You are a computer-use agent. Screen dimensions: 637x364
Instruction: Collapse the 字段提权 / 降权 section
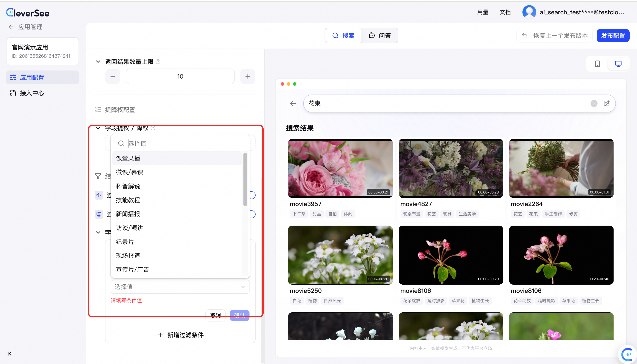(98, 128)
